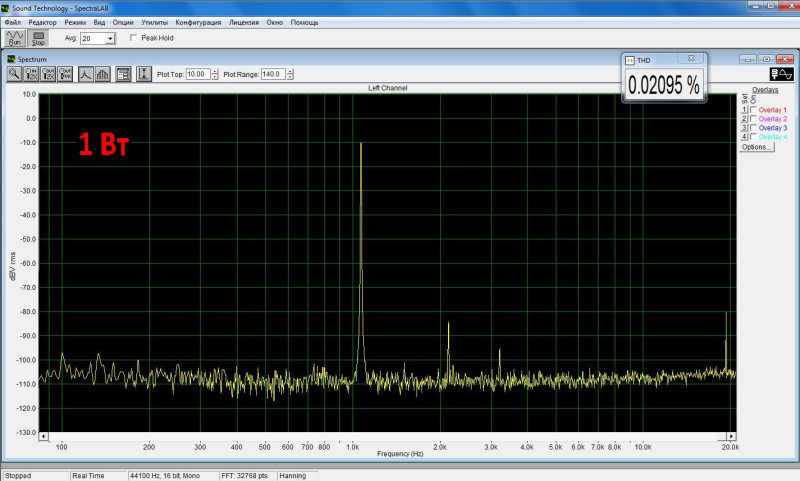This screenshot has height=481, width=800.
Task: Open the plot options dialog icon
Action: pyautogui.click(x=123, y=74)
